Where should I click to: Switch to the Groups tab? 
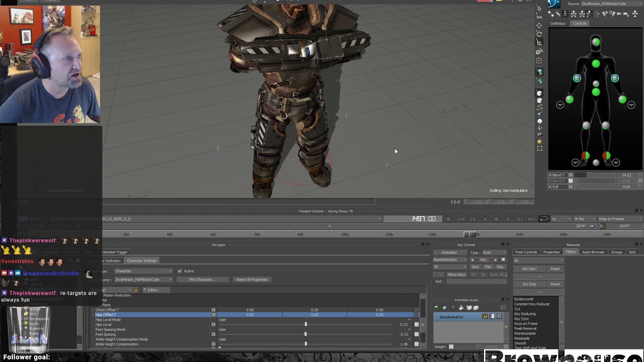coord(616,252)
